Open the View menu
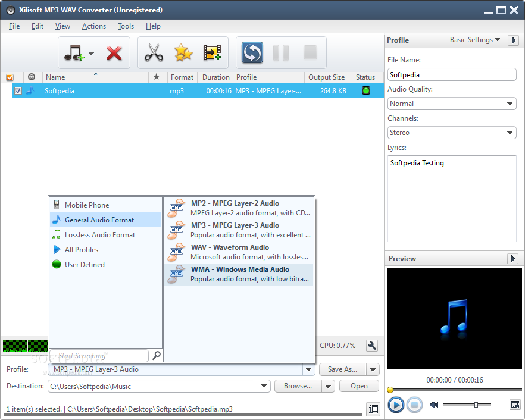The width and height of the screenshot is (525, 420). pyautogui.click(x=62, y=26)
